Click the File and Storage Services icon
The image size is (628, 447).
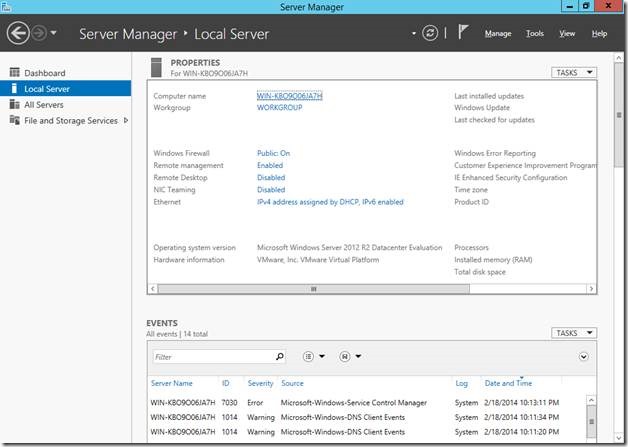(x=14, y=120)
